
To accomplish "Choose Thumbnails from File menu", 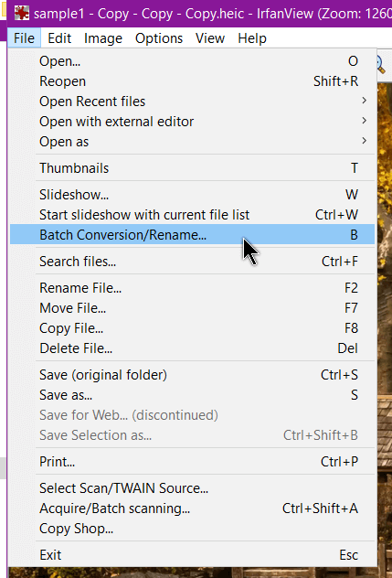I will point(192,168).
